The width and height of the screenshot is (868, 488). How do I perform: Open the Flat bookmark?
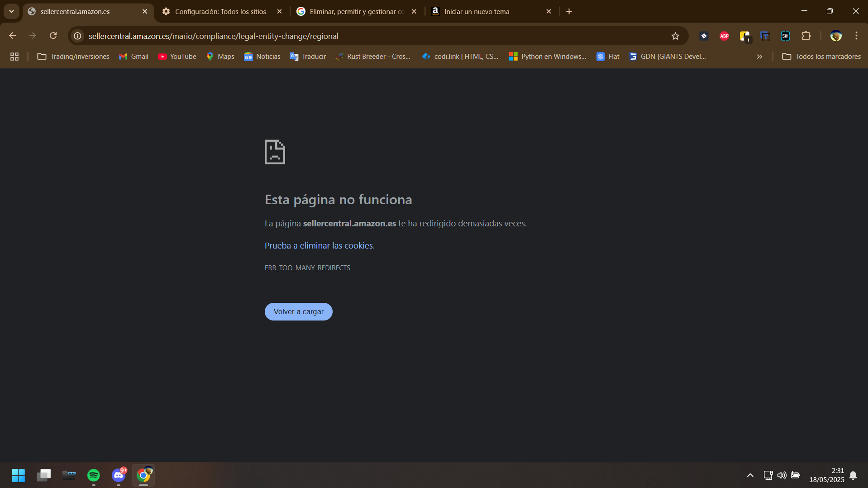click(608, 57)
